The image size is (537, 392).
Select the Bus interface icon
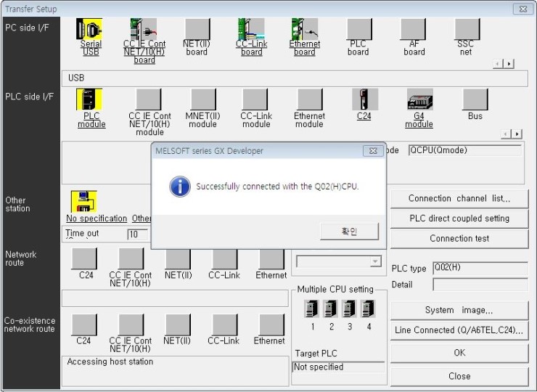pyautogui.click(x=475, y=99)
